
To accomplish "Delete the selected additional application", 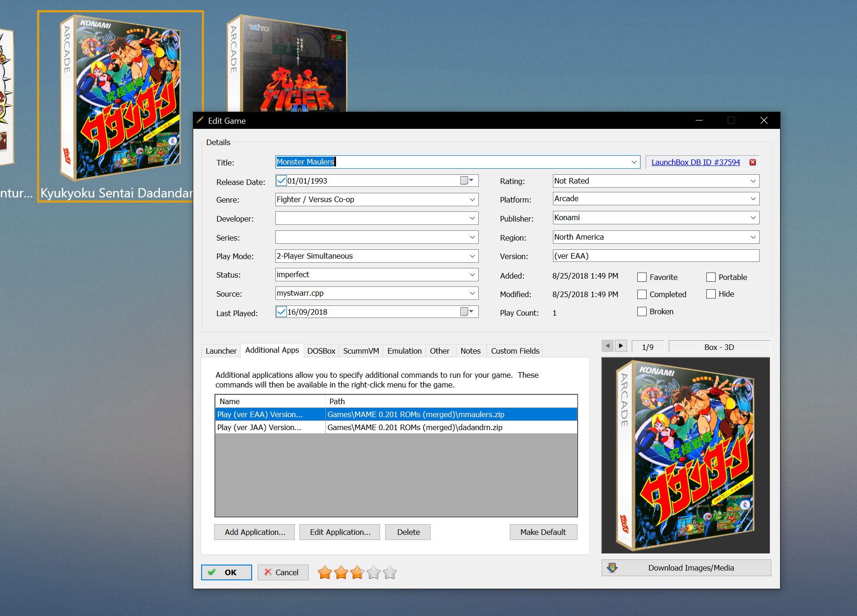I will pyautogui.click(x=408, y=532).
